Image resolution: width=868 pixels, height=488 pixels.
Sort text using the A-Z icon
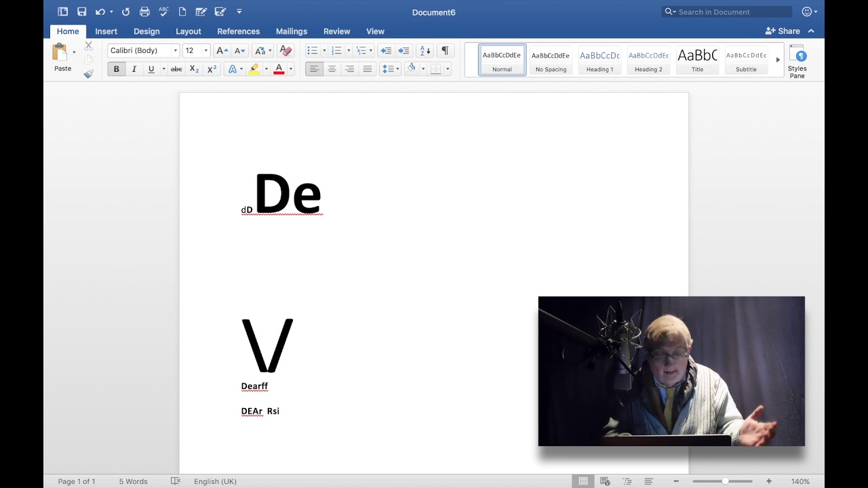point(425,51)
